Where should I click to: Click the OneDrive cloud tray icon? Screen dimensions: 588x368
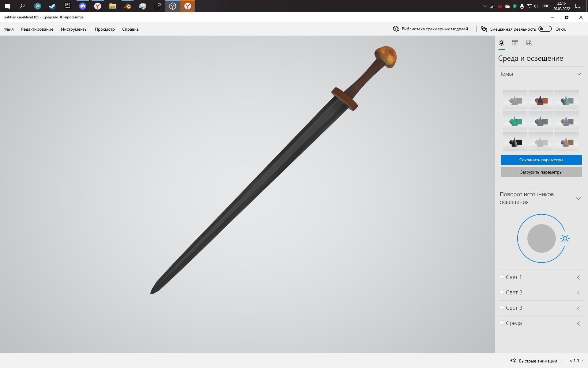[x=507, y=6]
